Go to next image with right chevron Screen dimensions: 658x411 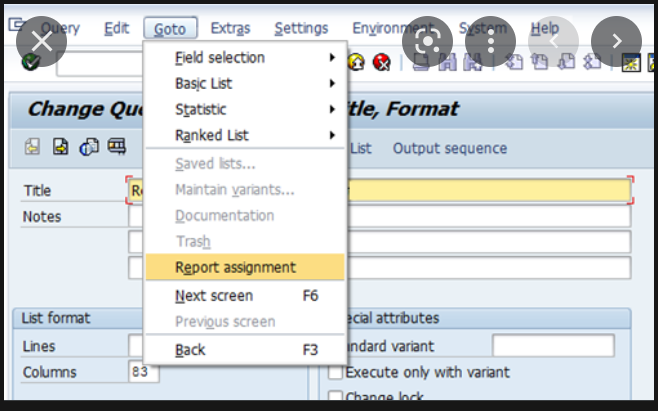coord(616,41)
